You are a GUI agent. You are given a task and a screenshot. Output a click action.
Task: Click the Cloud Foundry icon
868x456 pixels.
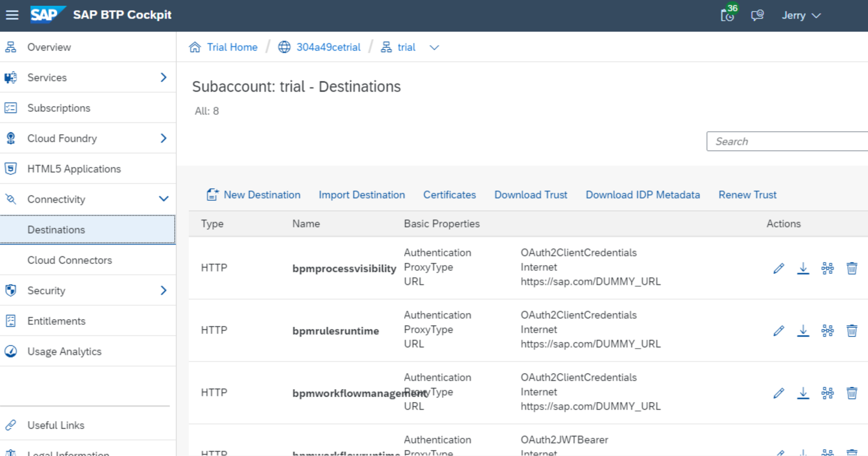pyautogui.click(x=11, y=138)
